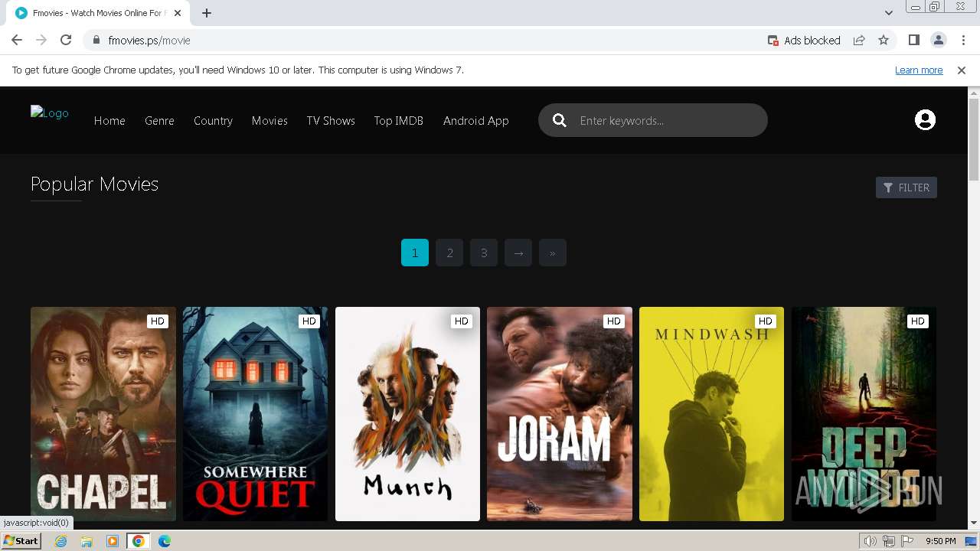Go to pagination page 2
The height and width of the screenshot is (551, 980).
click(449, 253)
